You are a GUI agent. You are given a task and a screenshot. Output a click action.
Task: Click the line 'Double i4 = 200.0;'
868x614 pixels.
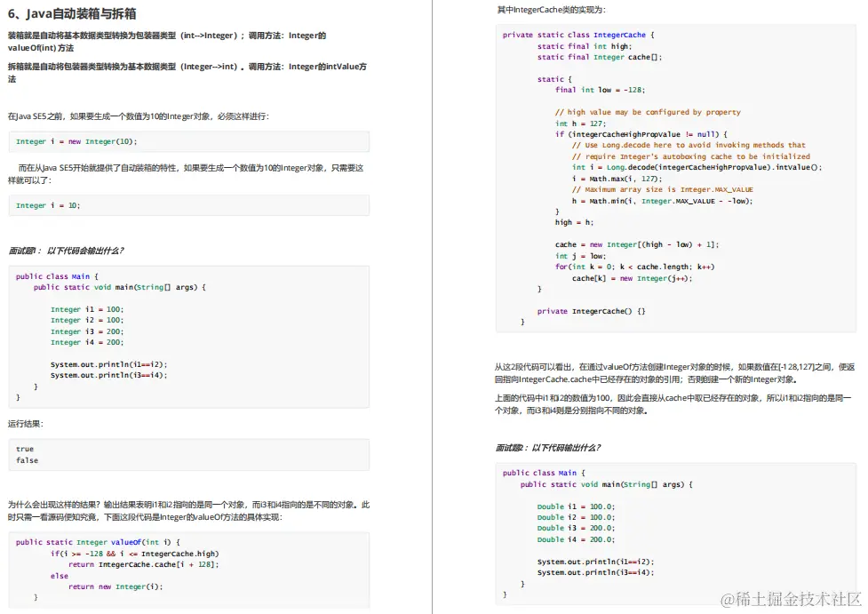[576, 539]
